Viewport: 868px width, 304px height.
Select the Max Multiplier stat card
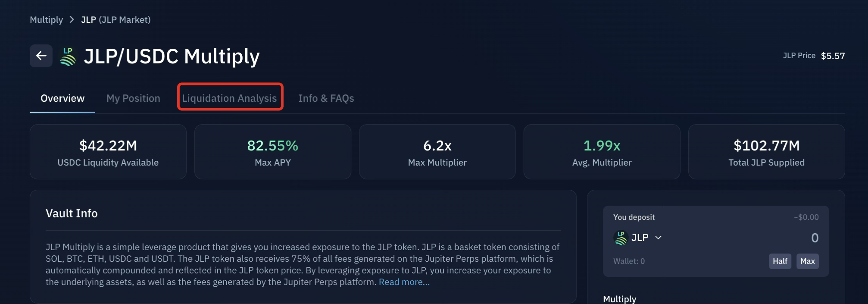(437, 152)
